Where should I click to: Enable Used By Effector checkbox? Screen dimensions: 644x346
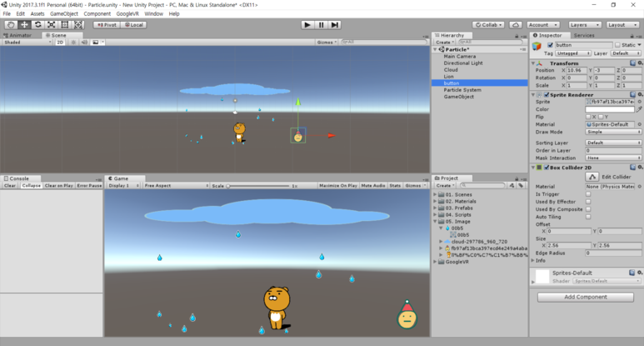click(x=588, y=202)
